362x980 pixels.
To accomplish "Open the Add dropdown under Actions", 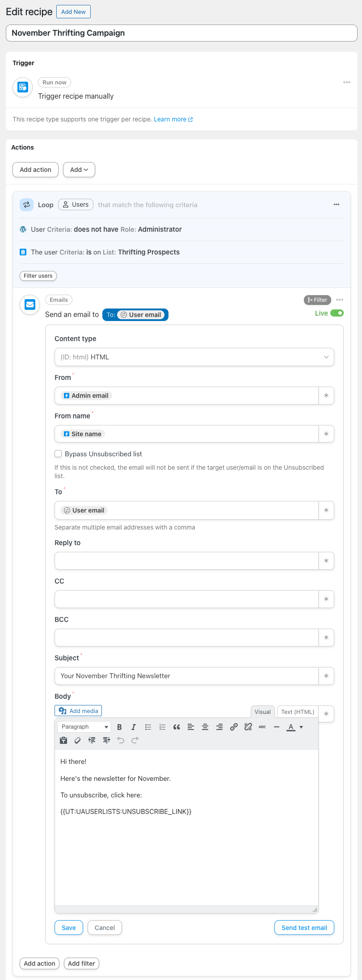I will click(79, 170).
